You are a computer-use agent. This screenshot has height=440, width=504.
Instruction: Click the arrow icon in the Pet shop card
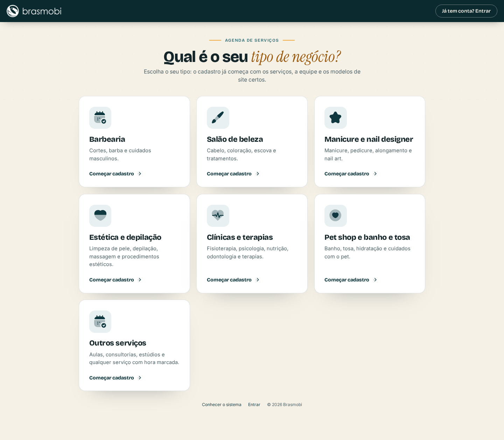(375, 280)
